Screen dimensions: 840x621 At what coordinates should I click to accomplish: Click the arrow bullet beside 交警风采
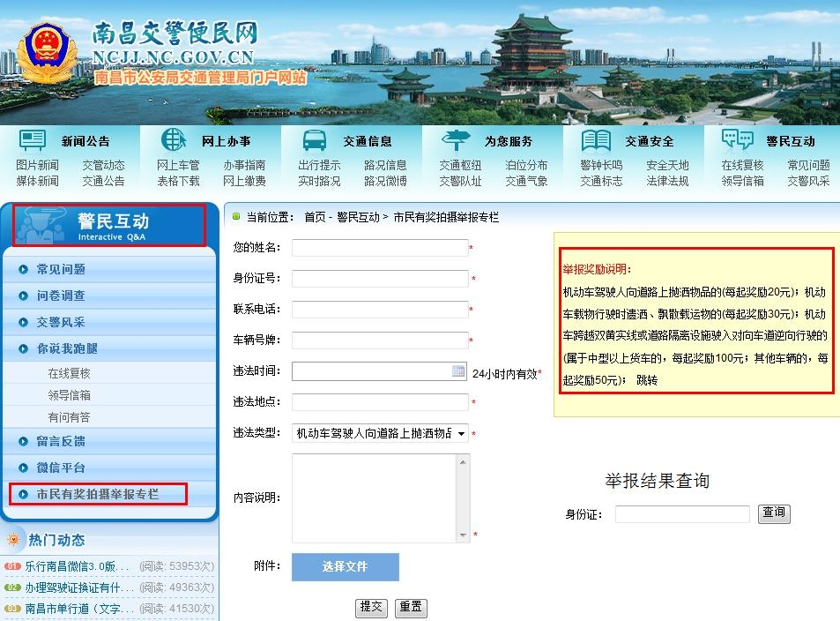[23, 322]
